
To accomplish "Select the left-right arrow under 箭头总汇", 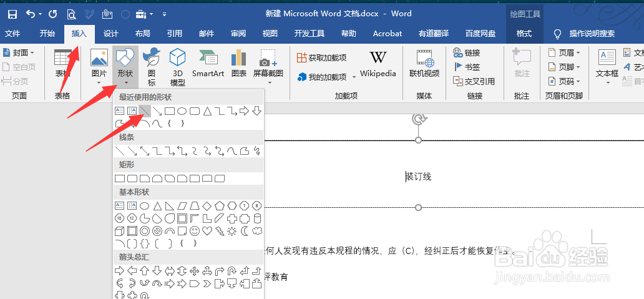I will pos(170,271).
